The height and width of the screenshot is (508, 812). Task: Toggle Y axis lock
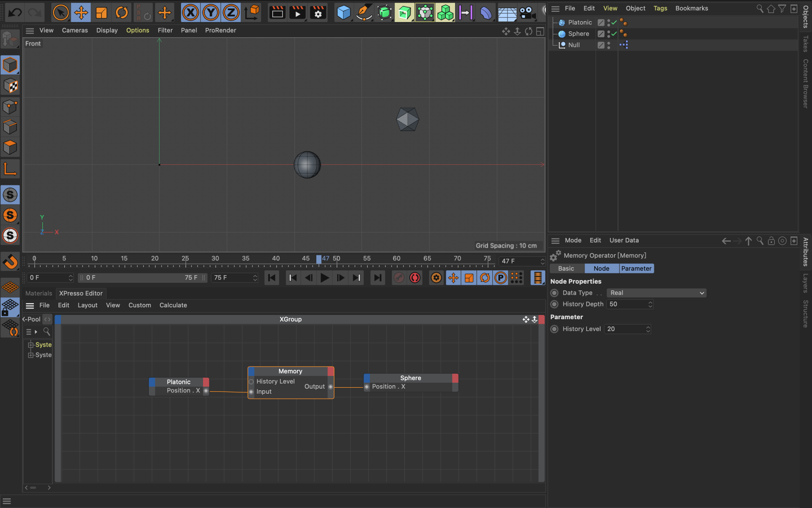point(211,13)
